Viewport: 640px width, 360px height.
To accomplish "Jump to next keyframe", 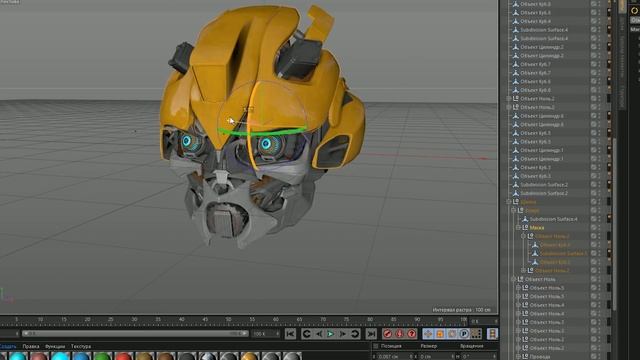I will point(355,334).
